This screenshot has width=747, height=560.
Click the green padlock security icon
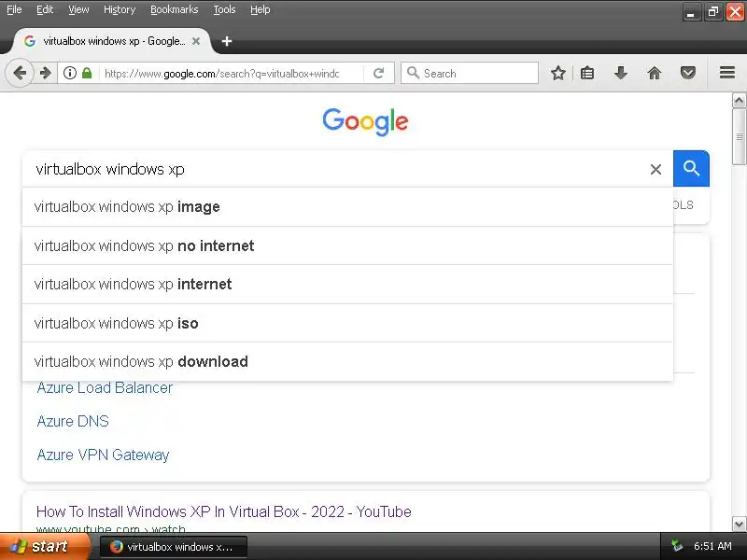click(87, 73)
